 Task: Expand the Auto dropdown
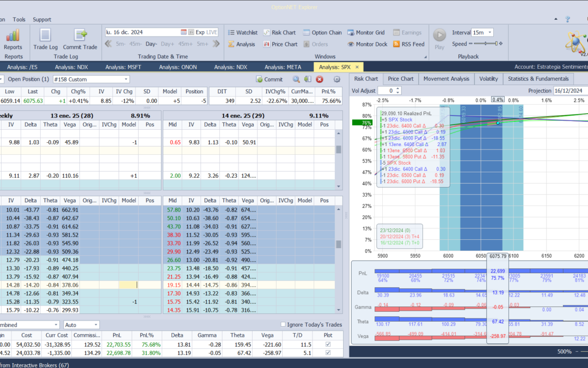click(96, 325)
